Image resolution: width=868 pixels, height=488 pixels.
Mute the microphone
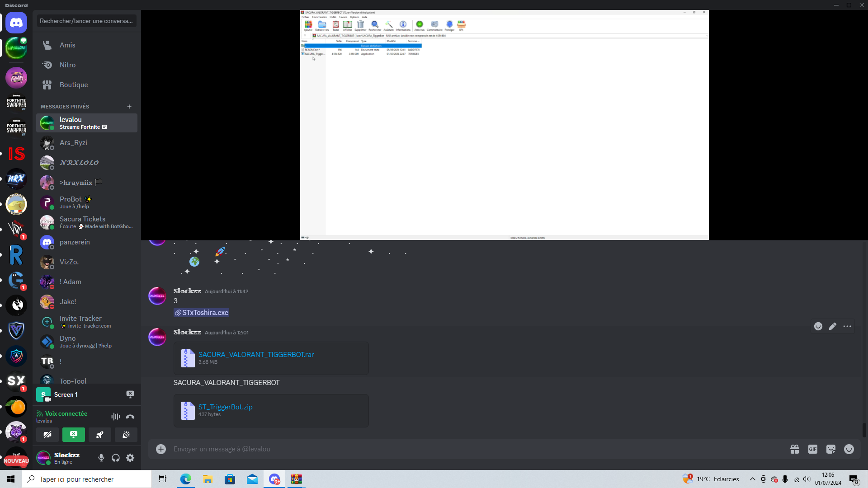click(x=101, y=458)
